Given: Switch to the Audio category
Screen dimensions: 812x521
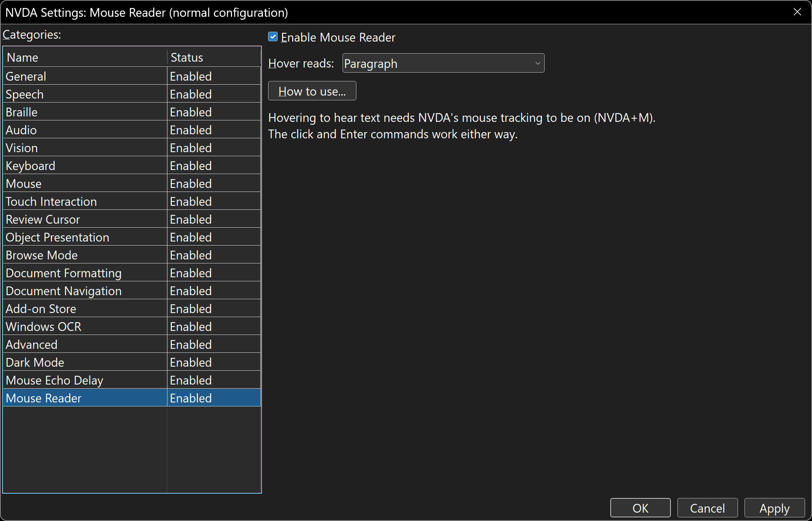Looking at the screenshot, I should click(132, 130).
